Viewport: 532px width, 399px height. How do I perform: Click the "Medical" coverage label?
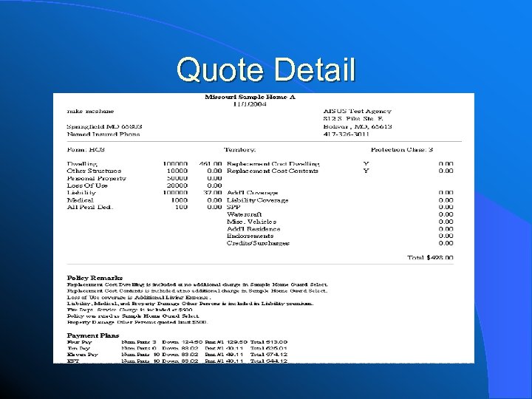coord(80,200)
